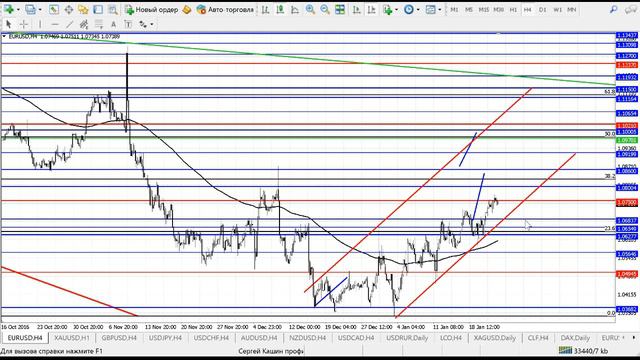Open the Strategy Tester magnifier icon
Image resolution: width=640 pixels, height=360 pixels.
(x=113, y=9)
